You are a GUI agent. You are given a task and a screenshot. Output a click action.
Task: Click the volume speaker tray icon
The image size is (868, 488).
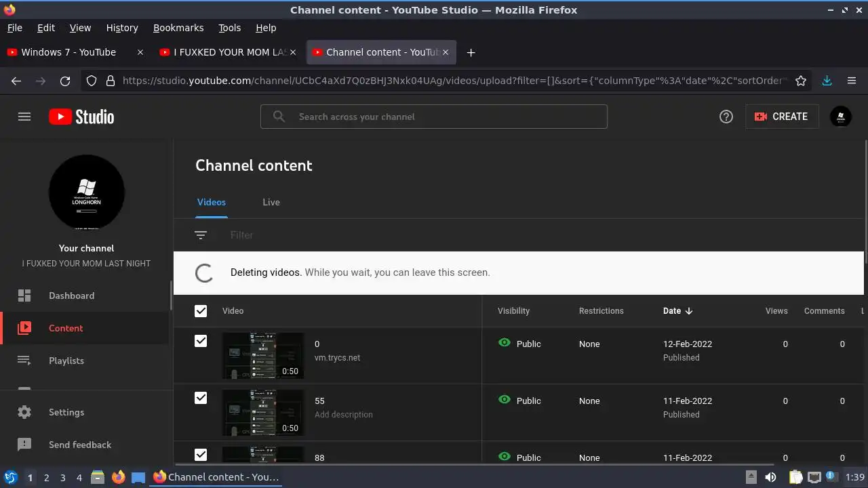771,477
